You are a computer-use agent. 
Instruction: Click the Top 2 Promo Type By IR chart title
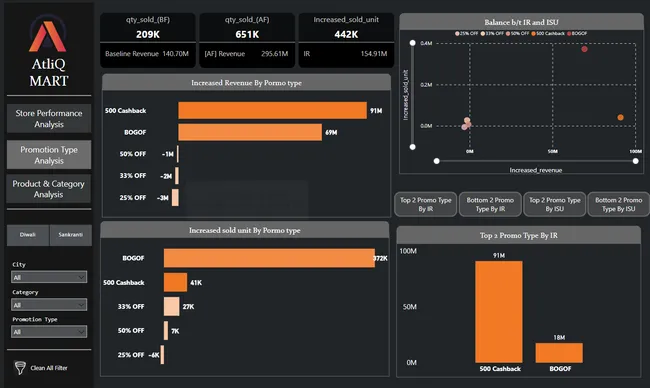(x=519, y=235)
